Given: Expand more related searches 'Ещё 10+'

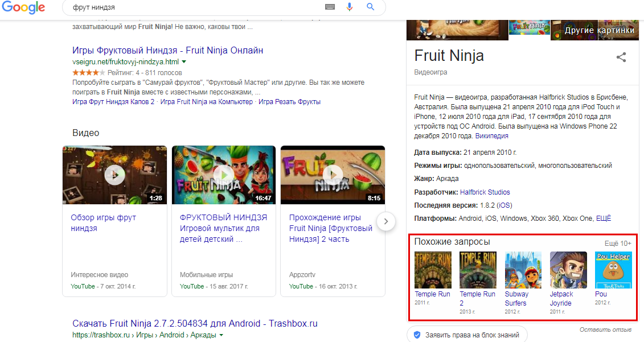Looking at the screenshot, I should 617,243.
